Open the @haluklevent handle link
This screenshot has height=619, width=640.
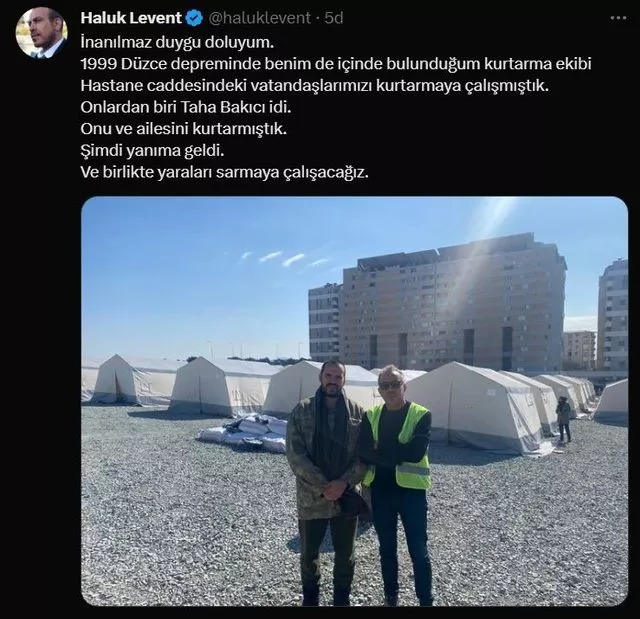(260, 18)
